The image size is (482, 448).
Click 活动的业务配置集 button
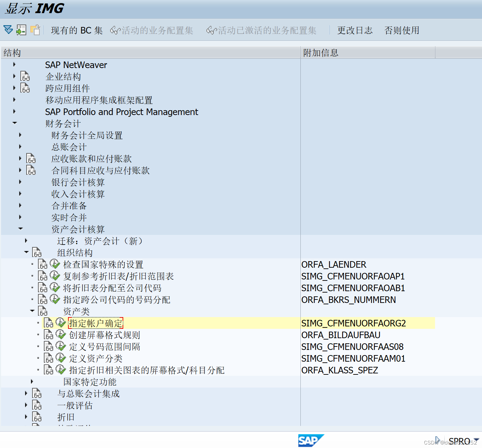[x=152, y=30]
